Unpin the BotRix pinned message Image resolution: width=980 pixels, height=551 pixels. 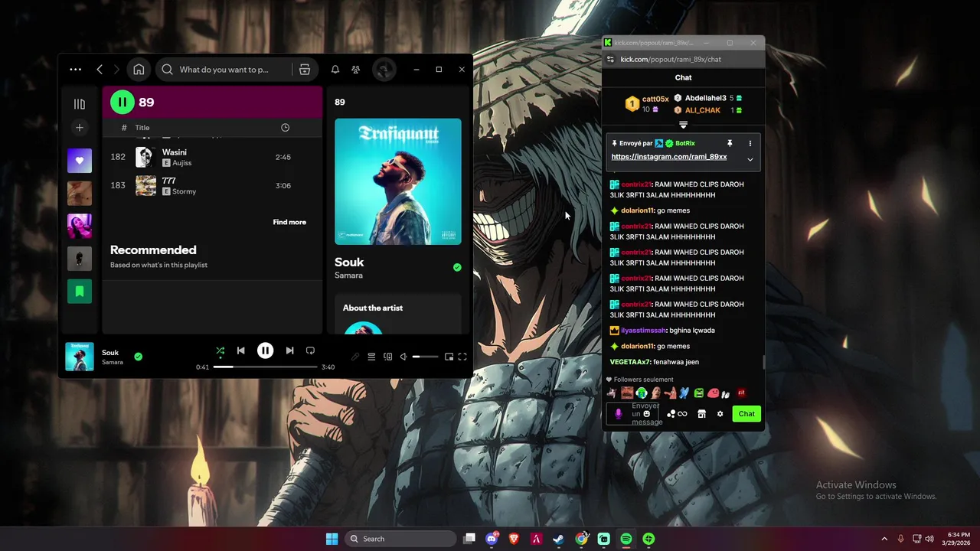[730, 143]
